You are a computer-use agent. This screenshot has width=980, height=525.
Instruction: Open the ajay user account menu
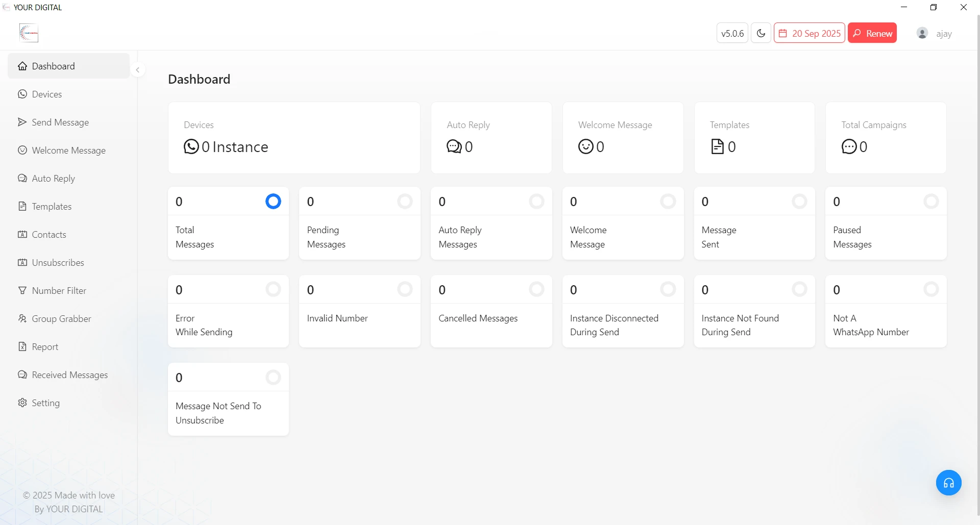coord(943,34)
